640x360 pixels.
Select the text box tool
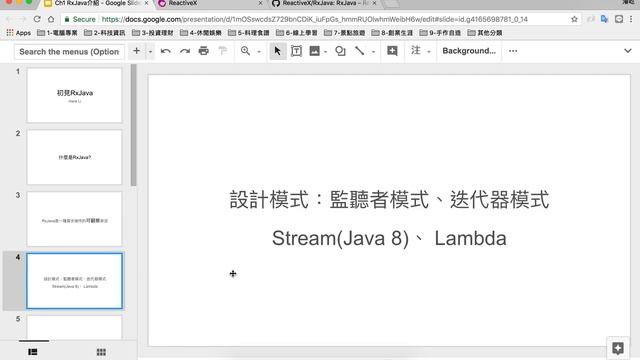click(x=296, y=51)
